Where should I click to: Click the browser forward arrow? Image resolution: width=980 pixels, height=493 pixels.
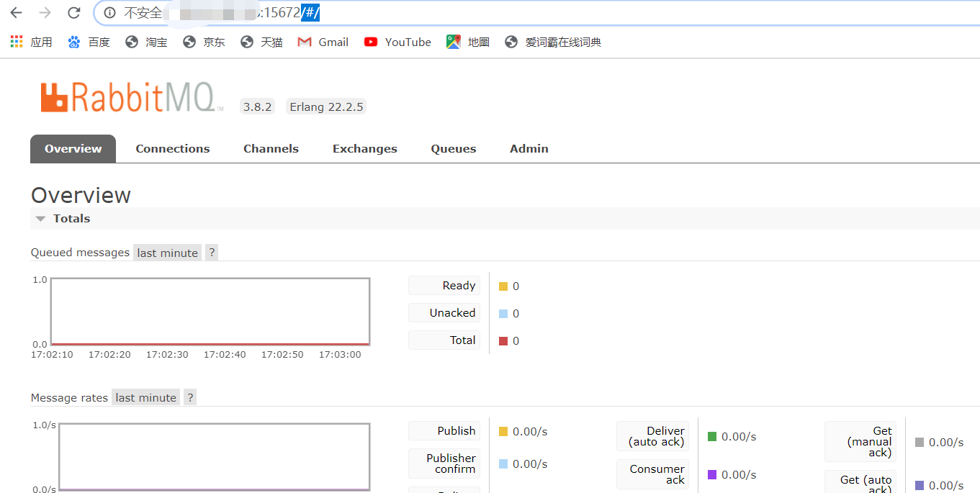point(45,13)
